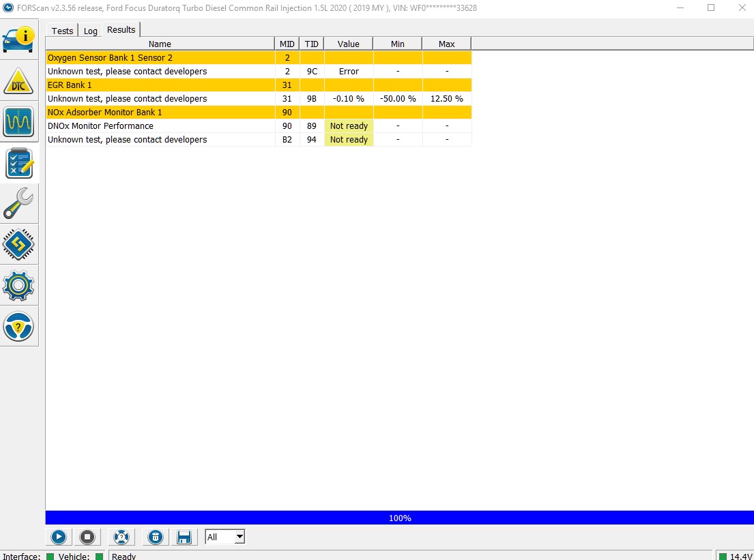Screen dimensions: 754x560
Task: Open the gear settings section
Action: coord(18,285)
